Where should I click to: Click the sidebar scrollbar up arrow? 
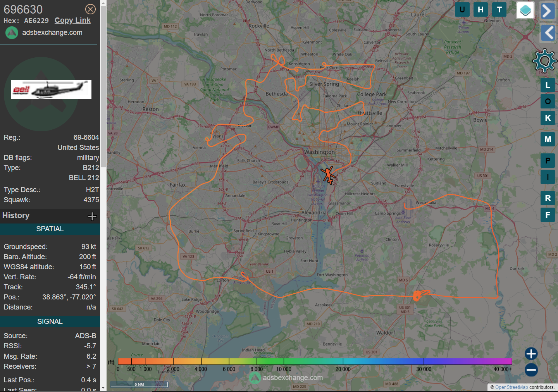pyautogui.click(x=103, y=3)
